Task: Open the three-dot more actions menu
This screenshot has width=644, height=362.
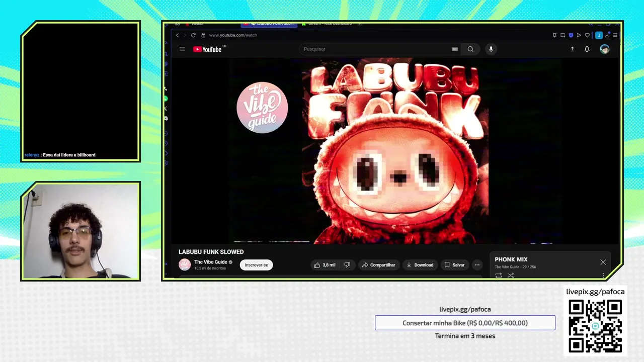Action: coord(477,265)
